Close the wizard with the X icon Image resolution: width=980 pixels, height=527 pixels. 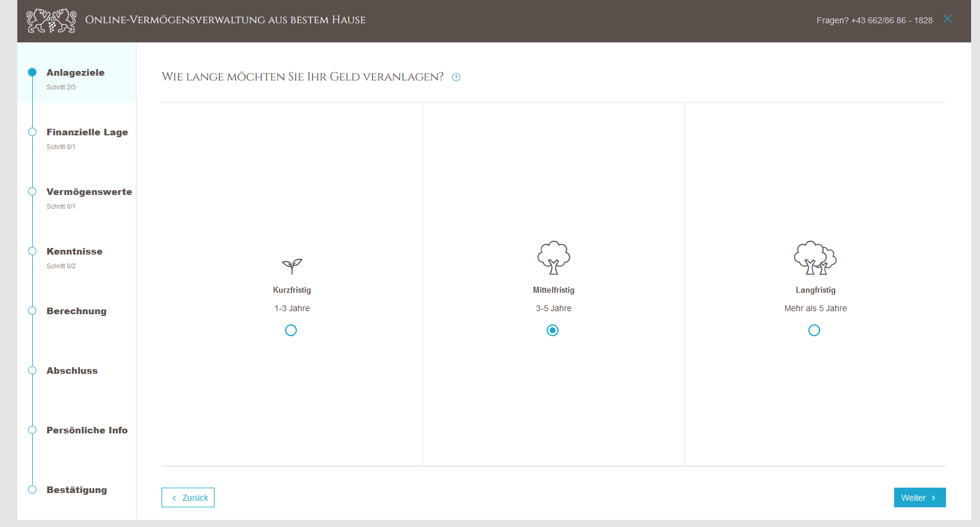click(x=947, y=19)
